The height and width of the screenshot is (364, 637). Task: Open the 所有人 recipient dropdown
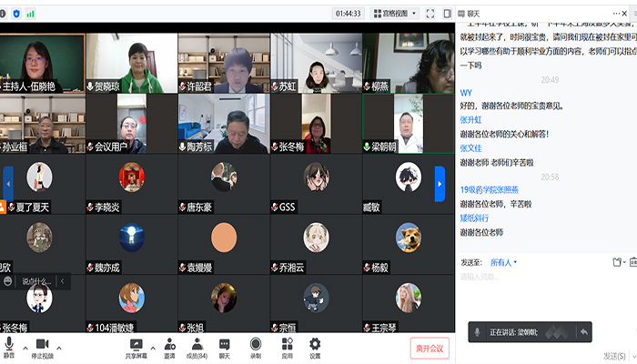[503, 262]
